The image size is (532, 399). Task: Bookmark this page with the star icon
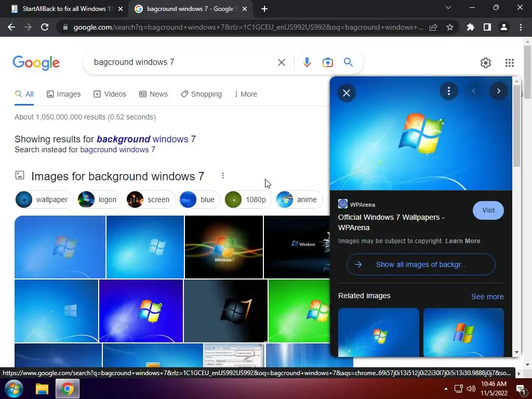(450, 27)
